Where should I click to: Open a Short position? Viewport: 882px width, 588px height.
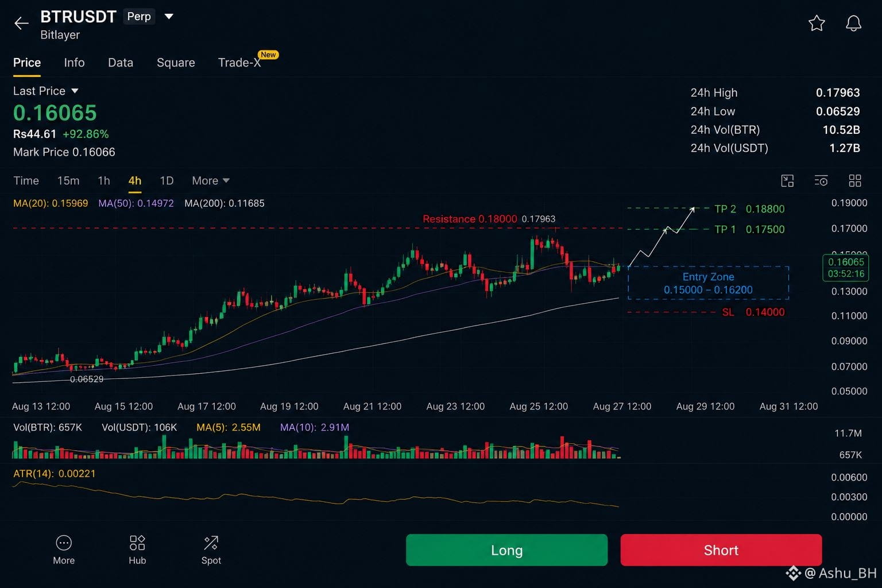coord(721,550)
